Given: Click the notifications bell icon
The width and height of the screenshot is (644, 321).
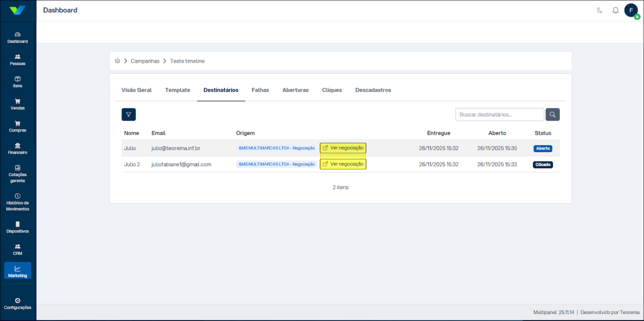Looking at the screenshot, I should (x=616, y=10).
